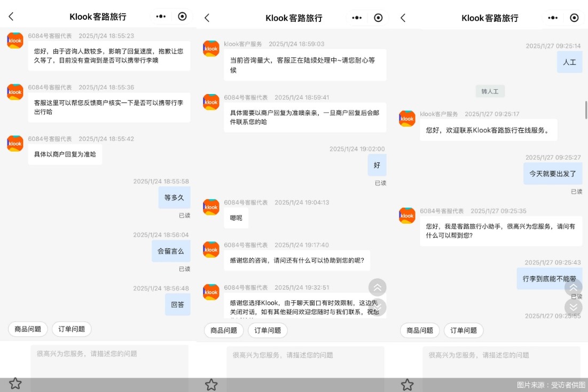Open the "..." menu in the left panel header
Image resolution: width=588 pixels, height=392 pixels.
pyautogui.click(x=161, y=17)
